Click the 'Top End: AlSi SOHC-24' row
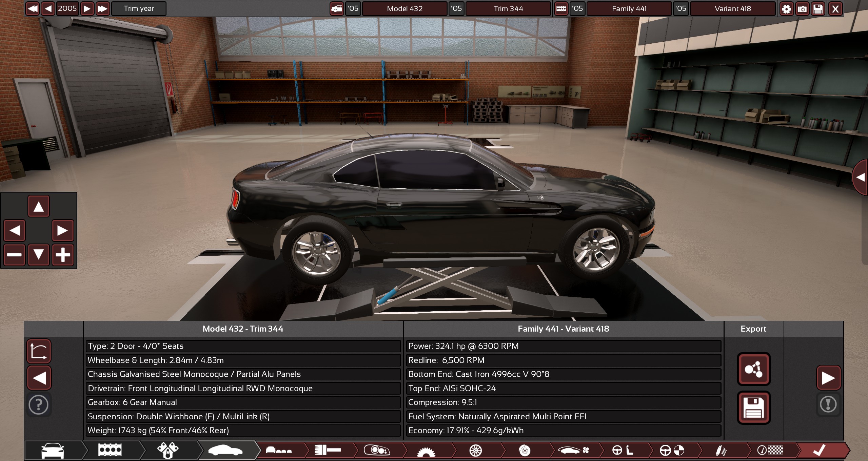 coord(564,389)
